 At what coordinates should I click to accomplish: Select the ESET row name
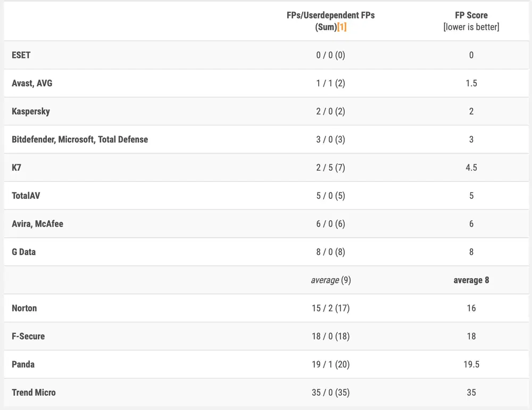(21, 55)
